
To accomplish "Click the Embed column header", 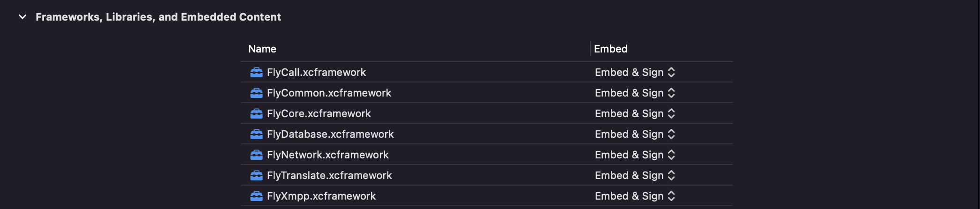I will click(x=611, y=49).
